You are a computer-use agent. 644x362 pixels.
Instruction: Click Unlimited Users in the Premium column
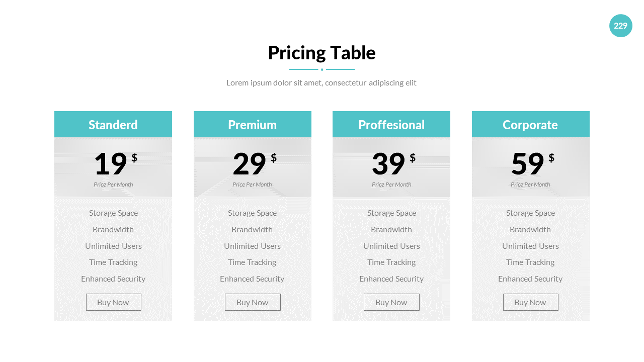coord(252,246)
